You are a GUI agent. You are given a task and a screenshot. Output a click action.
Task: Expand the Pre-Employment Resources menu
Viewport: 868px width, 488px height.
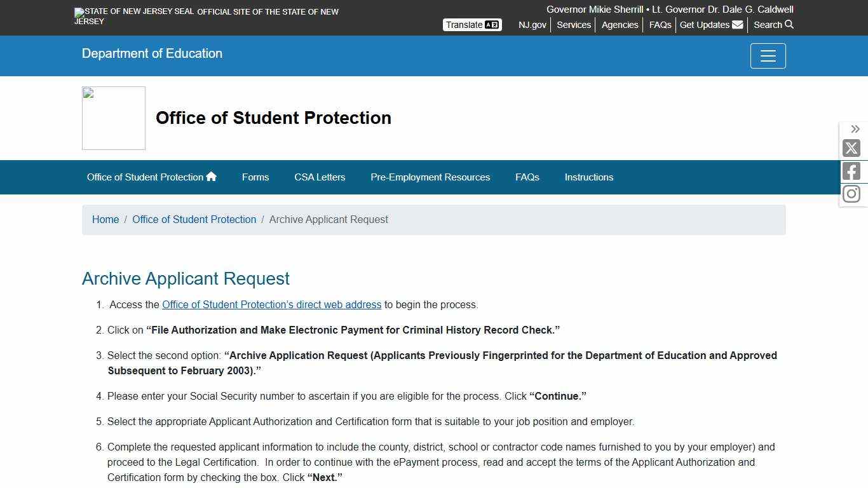430,177
